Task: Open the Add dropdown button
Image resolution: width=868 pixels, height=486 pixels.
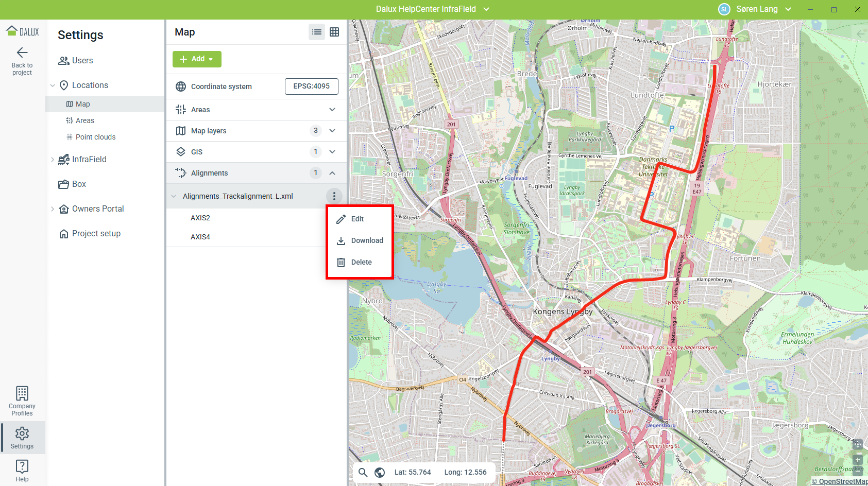Action: point(197,59)
